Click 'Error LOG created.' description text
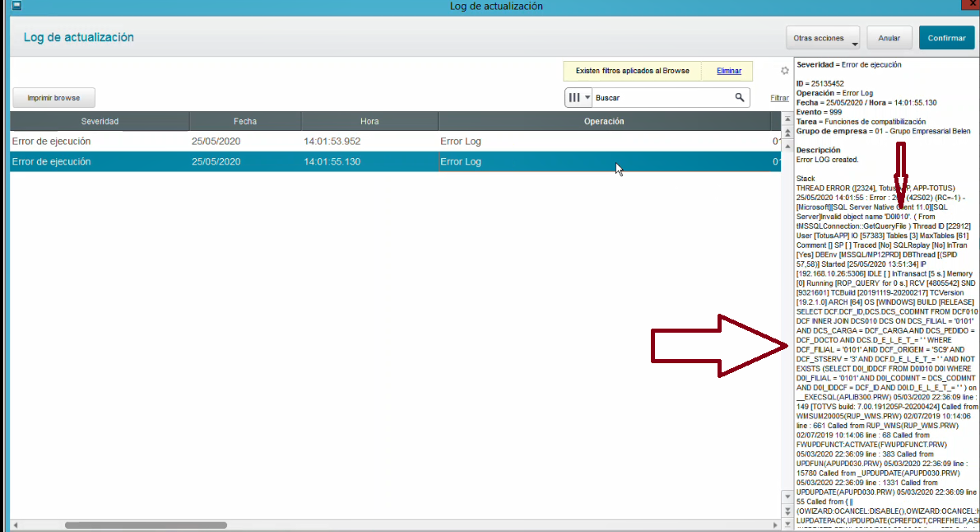This screenshot has height=532, width=980. [828, 160]
